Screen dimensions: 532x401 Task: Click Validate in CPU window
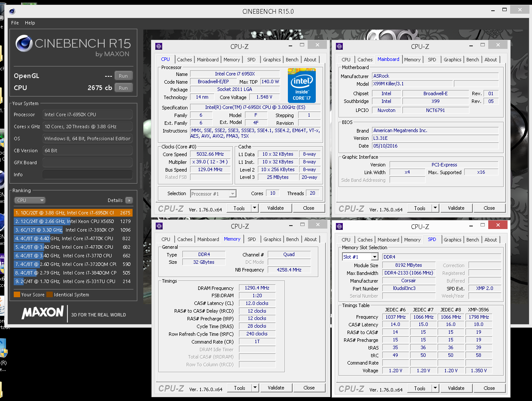pyautogui.click(x=275, y=208)
